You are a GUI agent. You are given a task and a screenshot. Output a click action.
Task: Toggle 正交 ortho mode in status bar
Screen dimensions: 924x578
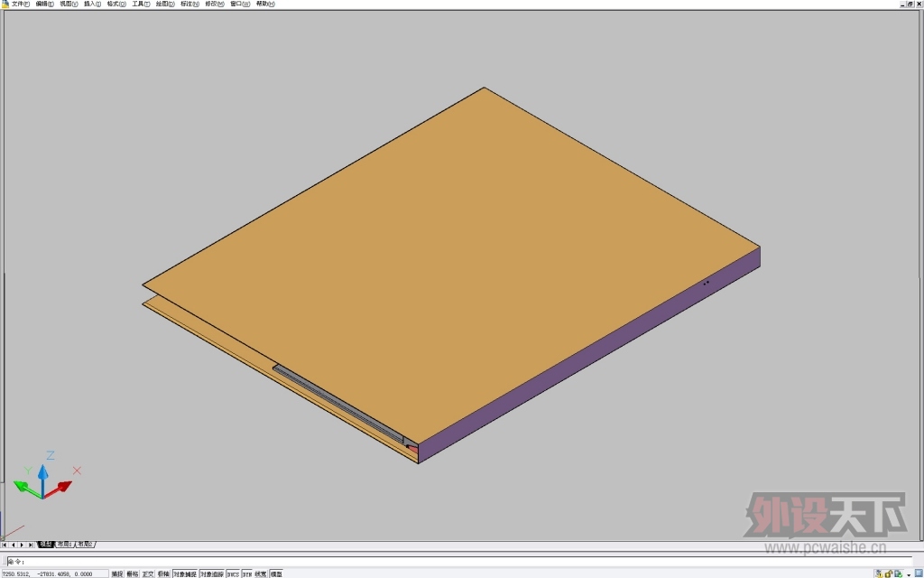[148, 573]
